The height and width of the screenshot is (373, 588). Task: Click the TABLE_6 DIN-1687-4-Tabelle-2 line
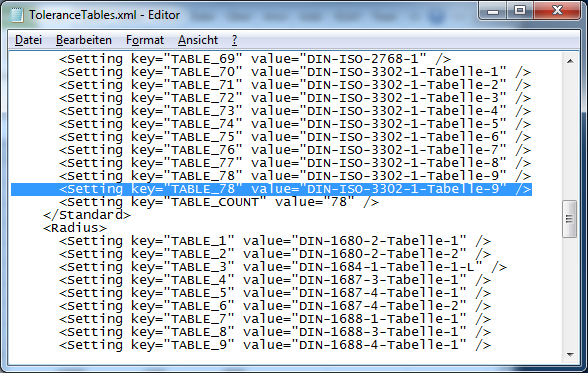(x=275, y=306)
